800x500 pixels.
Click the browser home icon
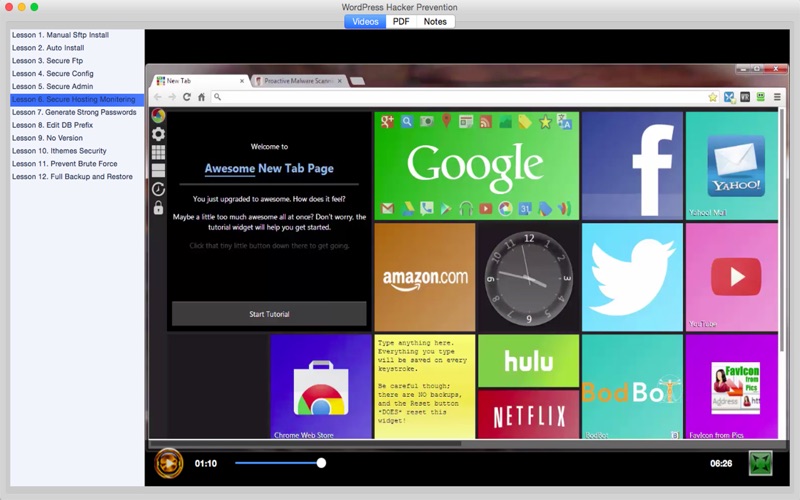click(202, 97)
